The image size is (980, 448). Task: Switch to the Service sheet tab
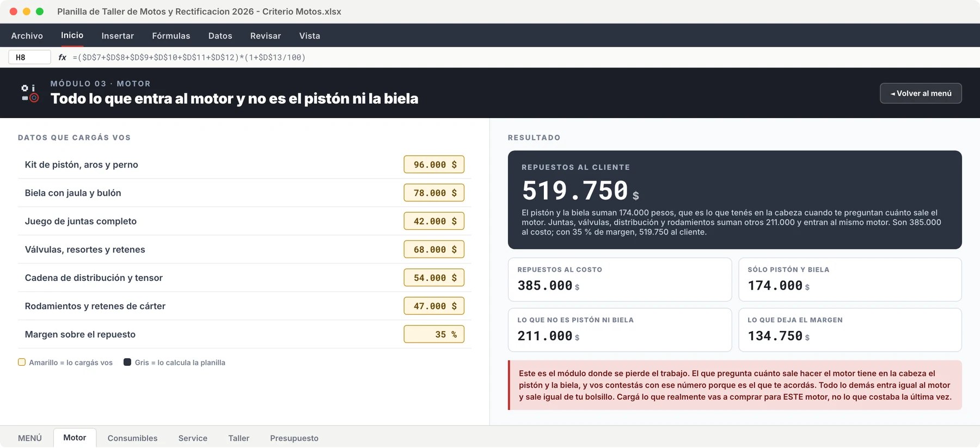pyautogui.click(x=193, y=438)
